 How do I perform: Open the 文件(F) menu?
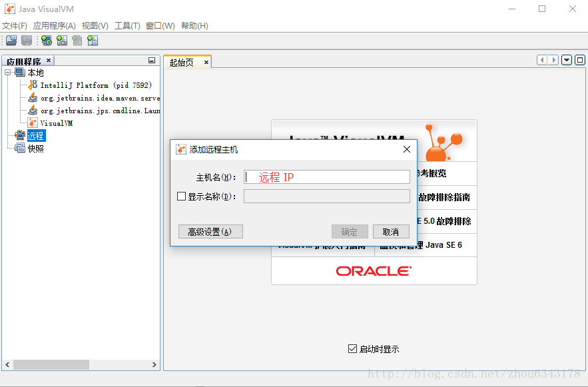point(15,26)
